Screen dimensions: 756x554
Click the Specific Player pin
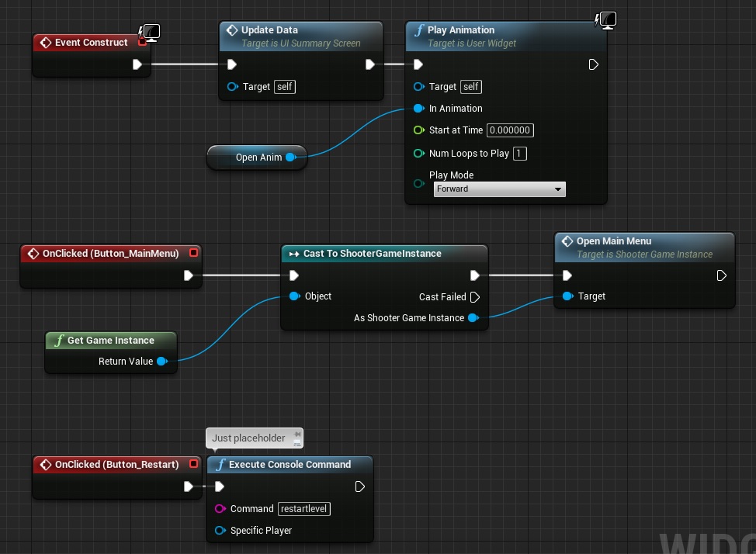[x=220, y=531]
